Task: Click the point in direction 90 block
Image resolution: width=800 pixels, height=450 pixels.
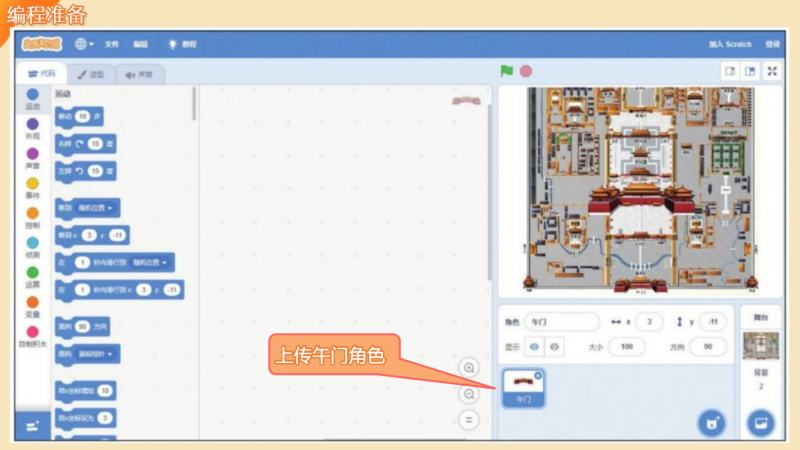Action: pyautogui.click(x=82, y=327)
